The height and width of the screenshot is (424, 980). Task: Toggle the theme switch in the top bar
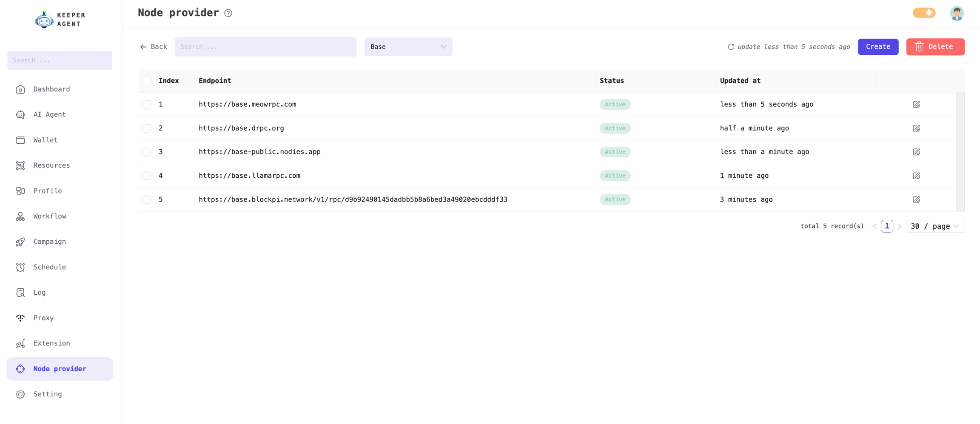[x=924, y=13]
